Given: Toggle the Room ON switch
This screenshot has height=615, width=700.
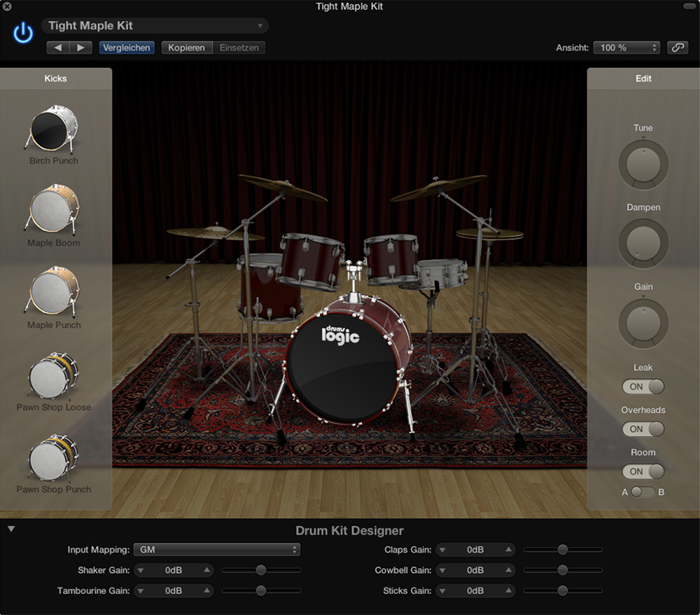Looking at the screenshot, I should tap(643, 471).
